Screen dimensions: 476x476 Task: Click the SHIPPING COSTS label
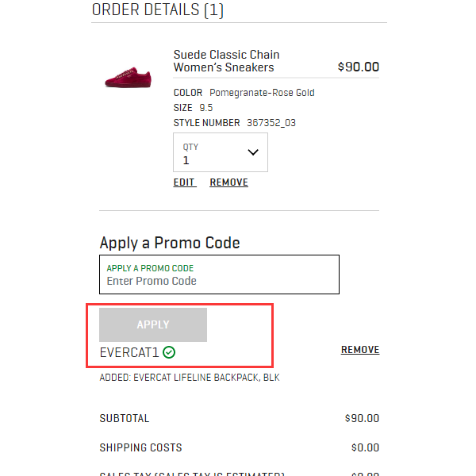140,447
